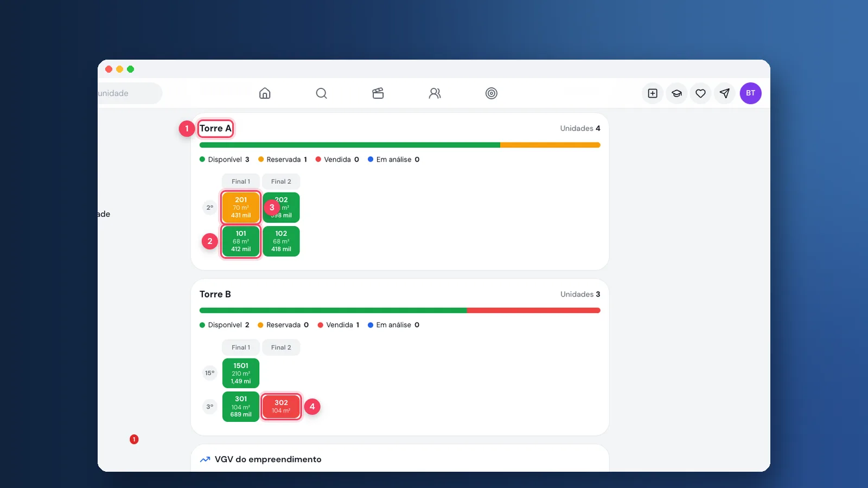Select sold unit 302 in Torre B
The image size is (868, 488).
point(281,407)
